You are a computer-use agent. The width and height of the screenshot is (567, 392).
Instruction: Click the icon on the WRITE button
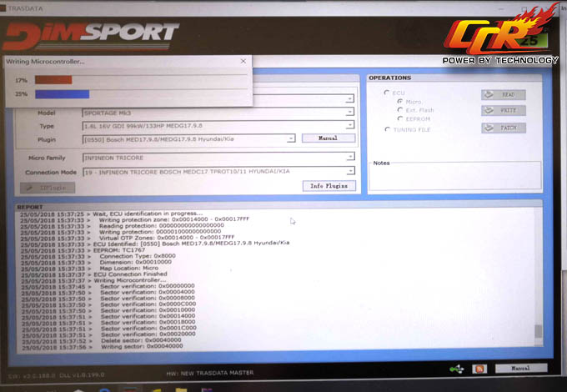tap(489, 110)
